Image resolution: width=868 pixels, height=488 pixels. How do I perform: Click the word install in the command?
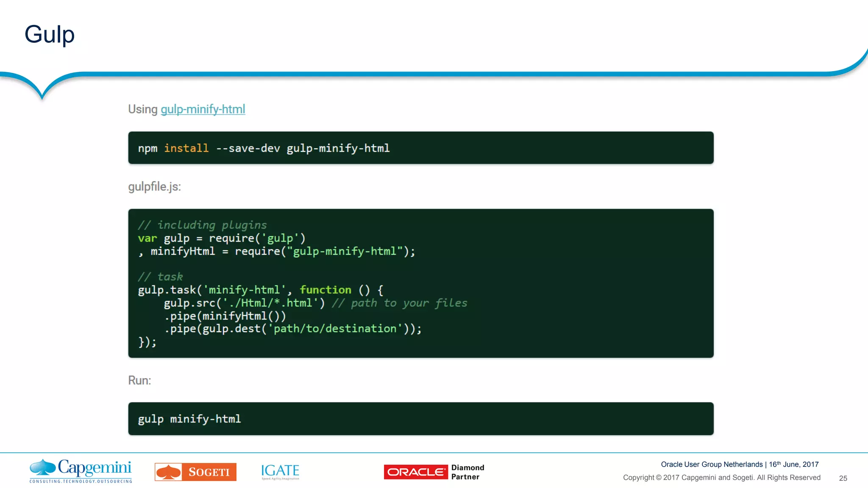pyautogui.click(x=186, y=148)
